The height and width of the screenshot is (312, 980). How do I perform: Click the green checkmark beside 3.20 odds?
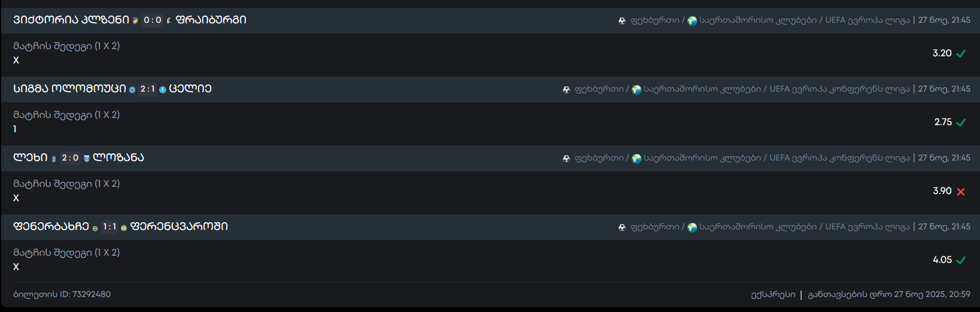tap(961, 54)
